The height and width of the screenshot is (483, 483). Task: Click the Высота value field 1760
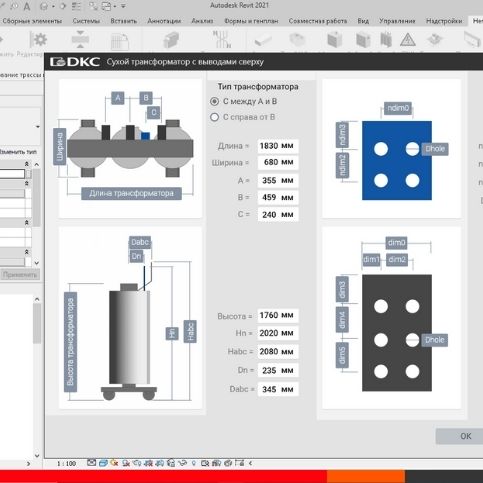tap(278, 315)
